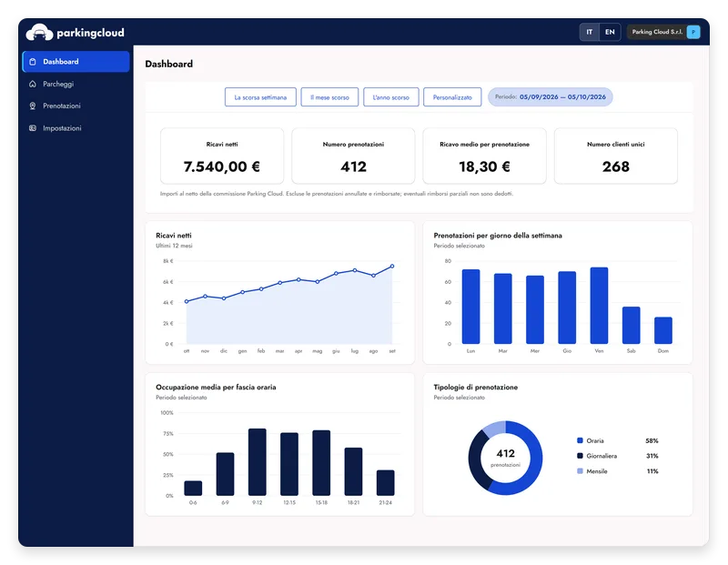Screen dimensions: 728x565
Task: Click the Periodo date range pill
Action: click(x=551, y=97)
